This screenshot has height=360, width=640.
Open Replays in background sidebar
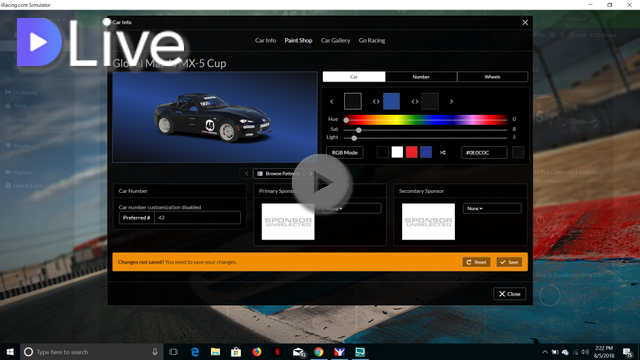(18, 172)
